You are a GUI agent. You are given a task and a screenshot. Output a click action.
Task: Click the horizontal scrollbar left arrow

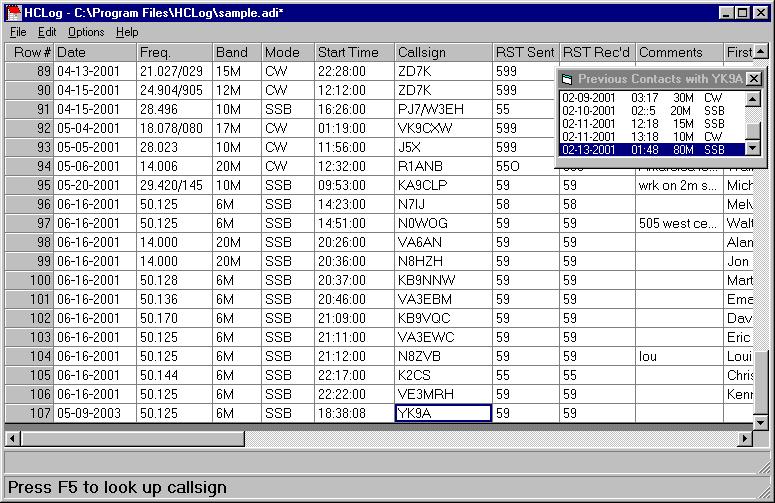[13, 438]
